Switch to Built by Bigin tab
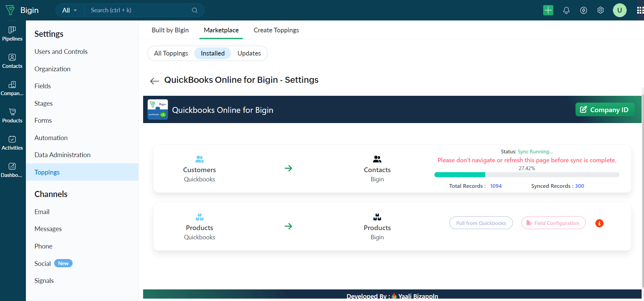This screenshot has width=644, height=301. click(170, 30)
